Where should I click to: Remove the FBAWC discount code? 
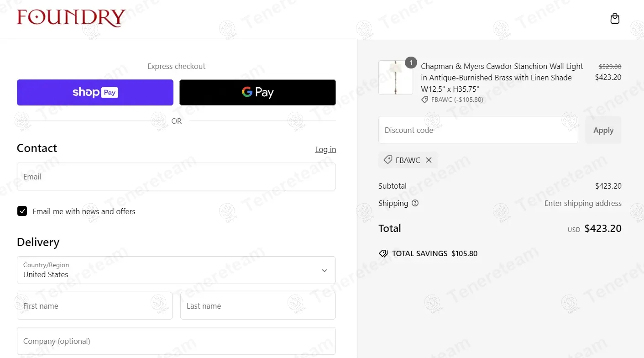click(x=429, y=160)
